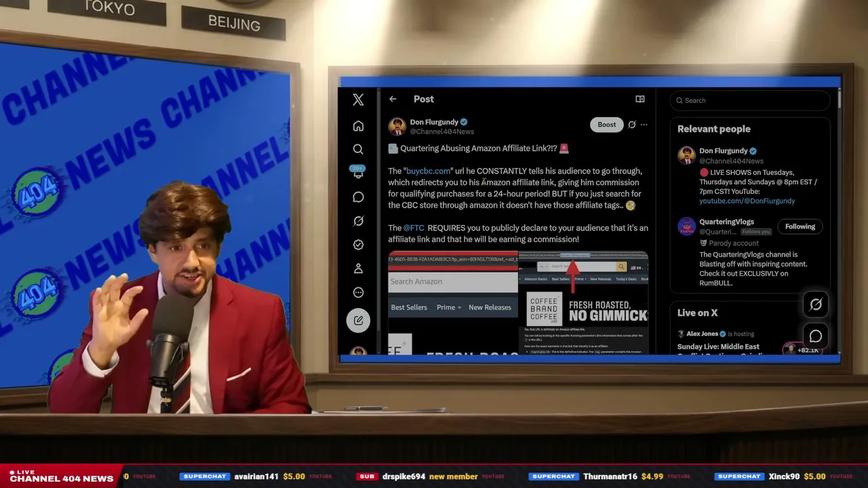Viewport: 868px width, 488px height.
Task: Click the 'Live on X' heading
Action: [x=697, y=312]
